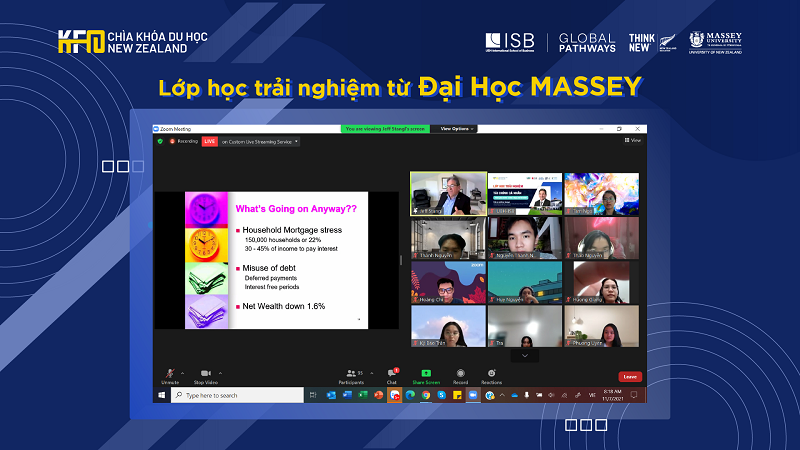The image size is (800, 450).
Task: Click the OneDrive cloud tray icon
Action: coord(514,395)
